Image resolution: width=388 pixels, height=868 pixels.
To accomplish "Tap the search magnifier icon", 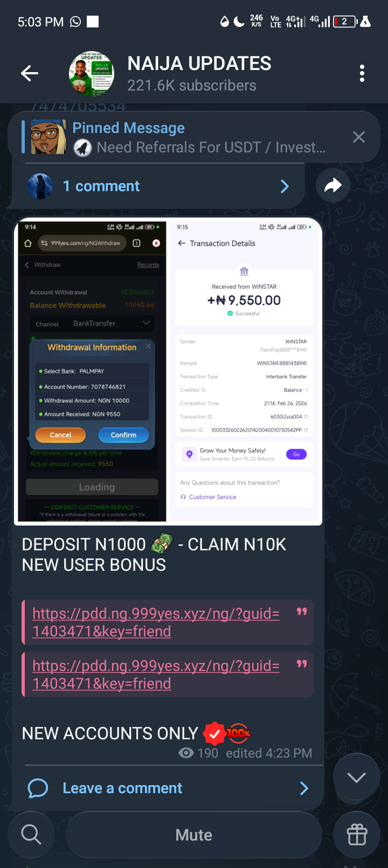I will (31, 835).
